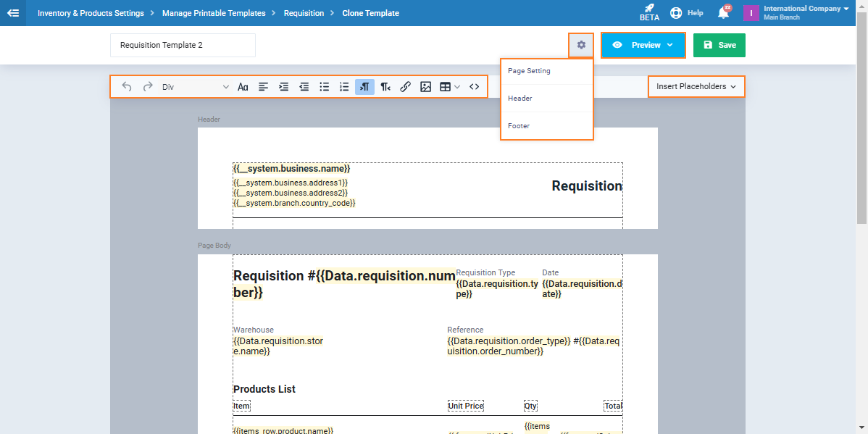Open the insert table dropdown
Screen dimensions: 868x434
[x=450, y=87]
